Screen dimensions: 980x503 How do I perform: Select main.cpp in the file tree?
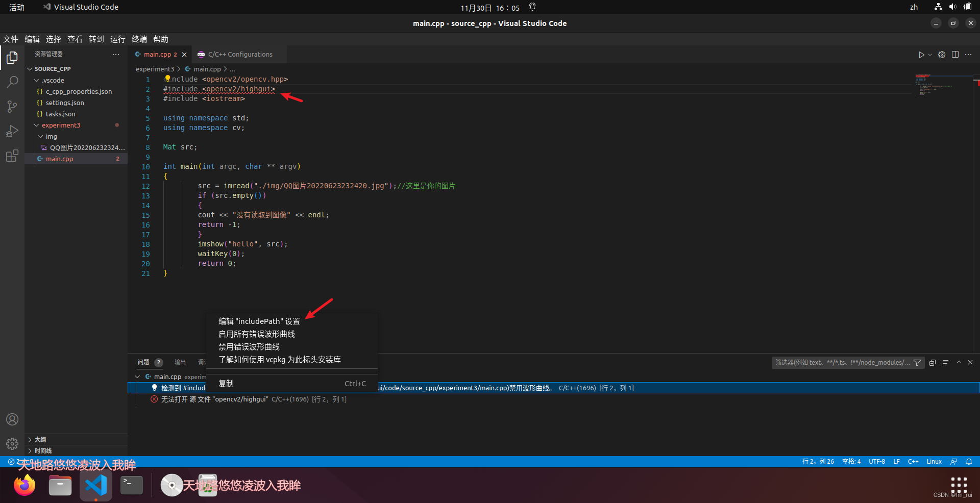coord(76,159)
